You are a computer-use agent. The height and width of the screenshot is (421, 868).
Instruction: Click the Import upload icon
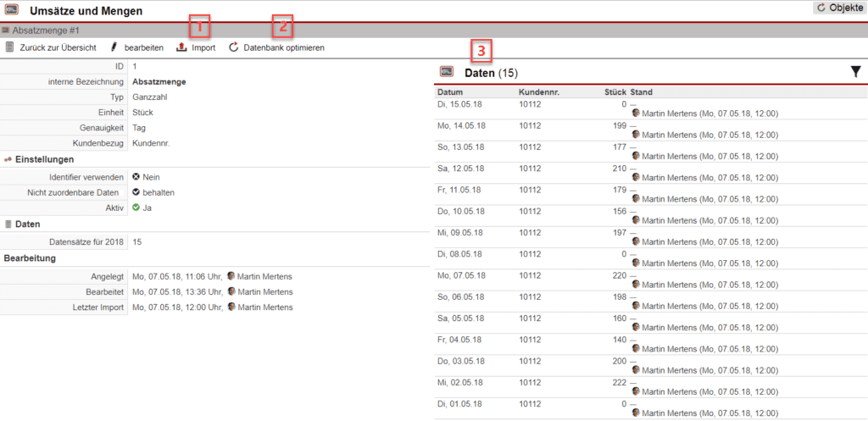[x=181, y=47]
